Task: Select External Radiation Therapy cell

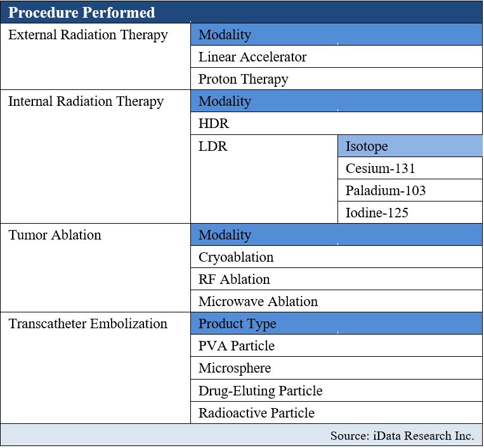Action: click(x=95, y=56)
